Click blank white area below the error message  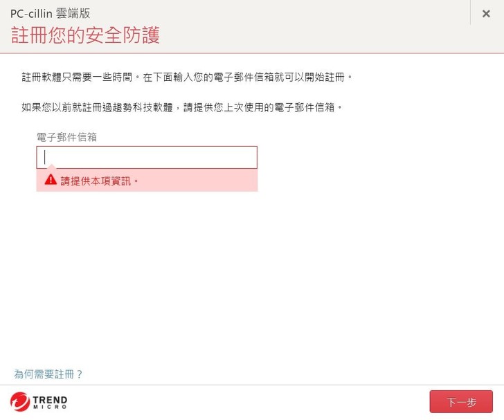click(249, 277)
